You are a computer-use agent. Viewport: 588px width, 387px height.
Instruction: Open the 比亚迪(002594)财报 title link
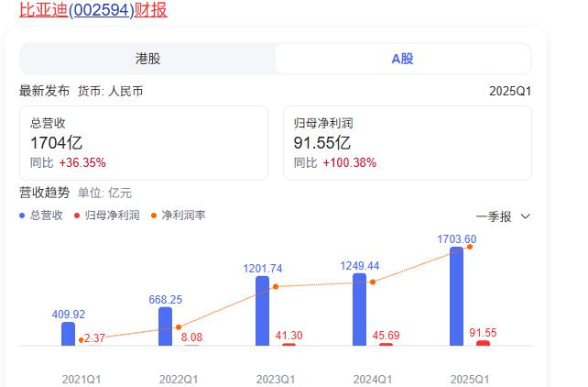(x=93, y=9)
